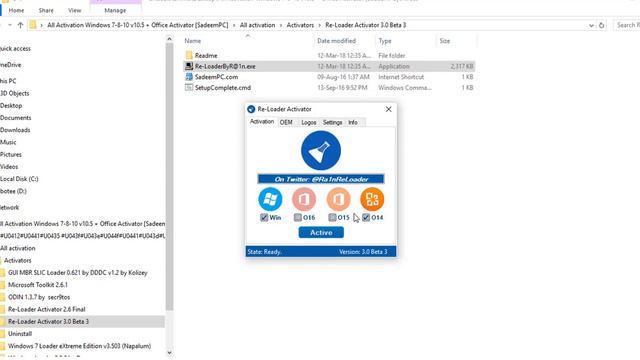Viewport: 640px width, 360px height.
Task: Select 'Re-Loader Activator 2.6 Final' in tree
Action: click(x=47, y=309)
